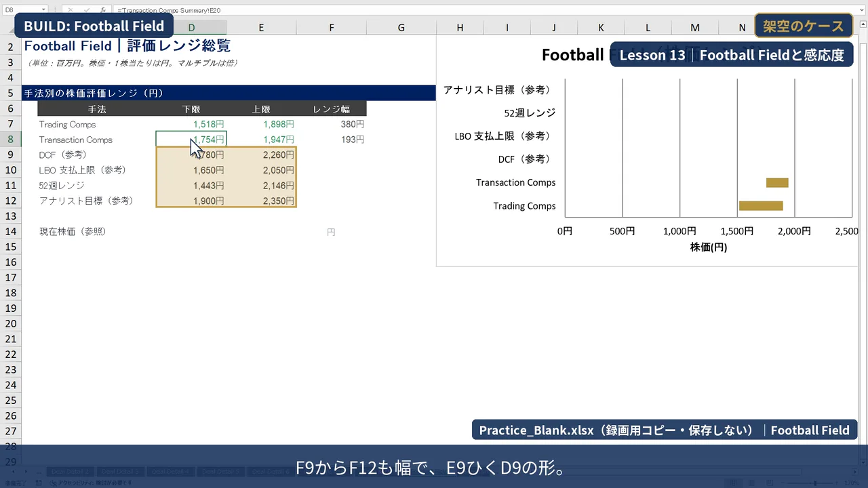Select column E header

tap(261, 28)
